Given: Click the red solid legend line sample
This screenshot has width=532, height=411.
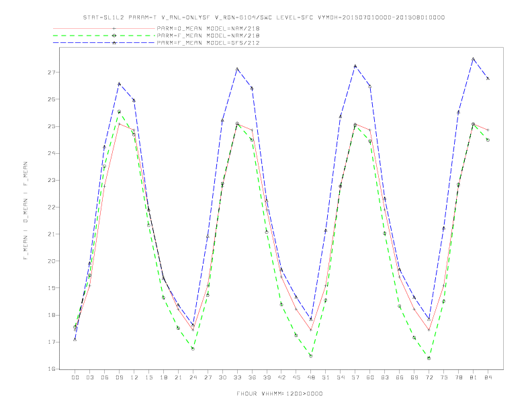Looking at the screenshot, I should 104,28.
